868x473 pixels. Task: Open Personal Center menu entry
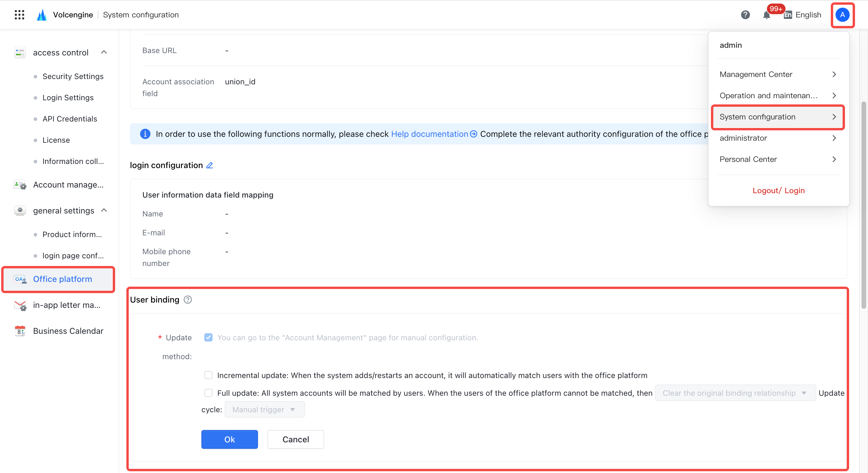(778, 159)
